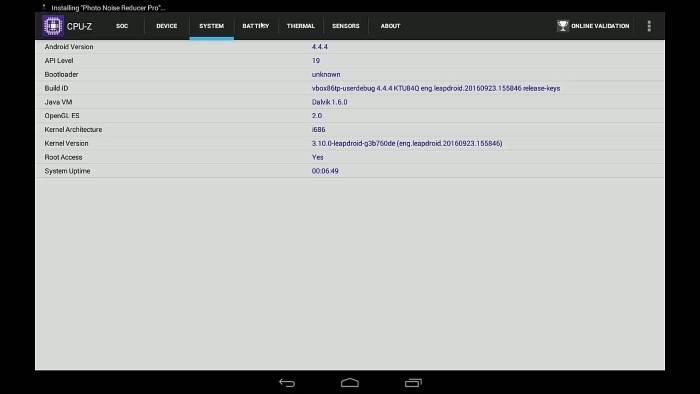Click the 4.4.4 Android version value
The width and height of the screenshot is (700, 394).
[320, 46]
